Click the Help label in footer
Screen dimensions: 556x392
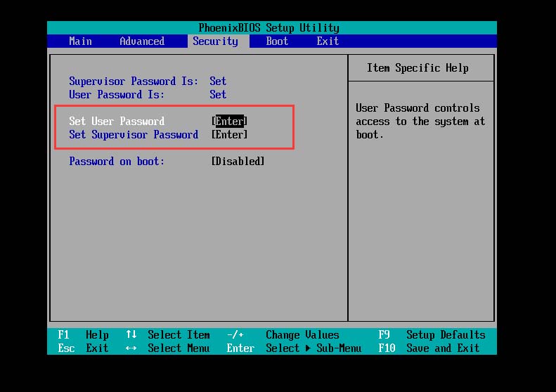point(97,334)
